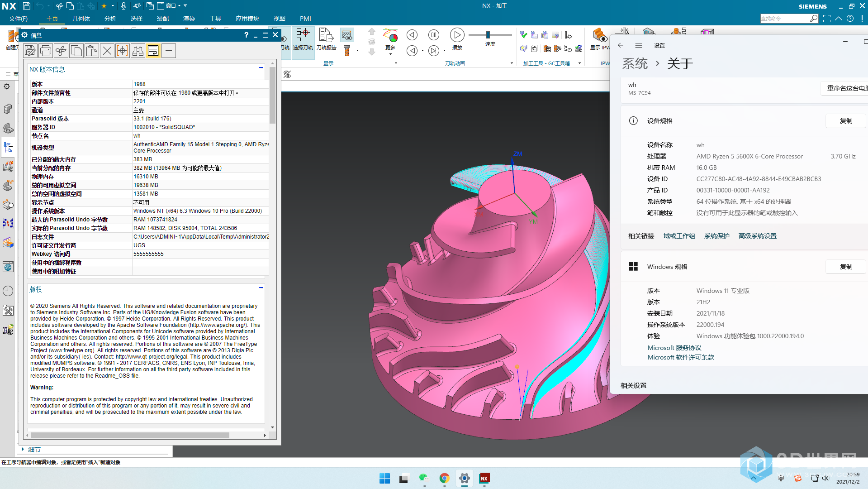
Task: Click the microphone voice command icon
Action: point(123,6)
